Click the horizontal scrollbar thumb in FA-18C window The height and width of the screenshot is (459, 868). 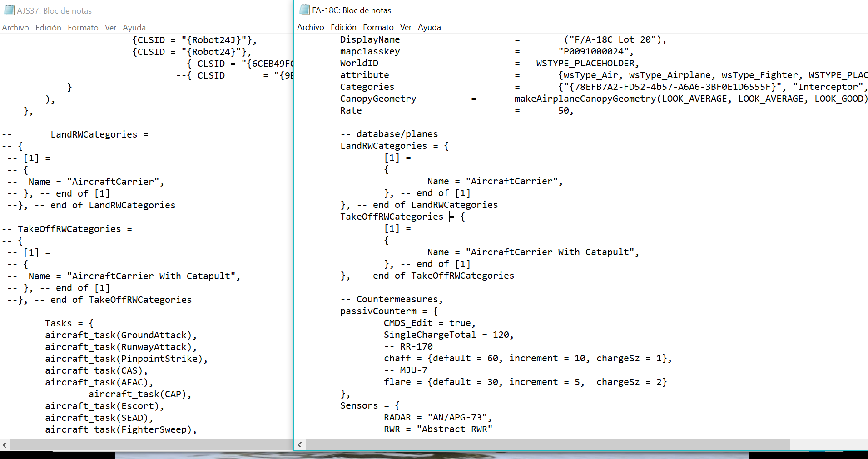point(548,444)
